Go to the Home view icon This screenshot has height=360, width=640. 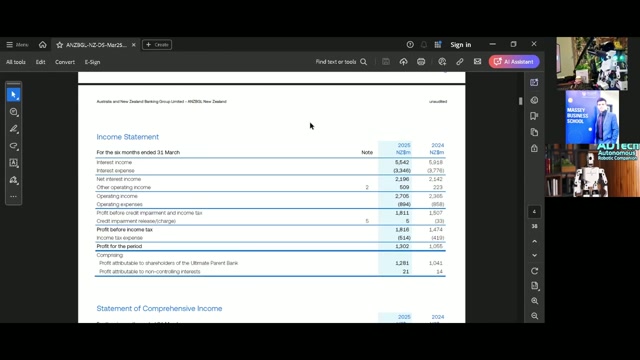[42, 44]
